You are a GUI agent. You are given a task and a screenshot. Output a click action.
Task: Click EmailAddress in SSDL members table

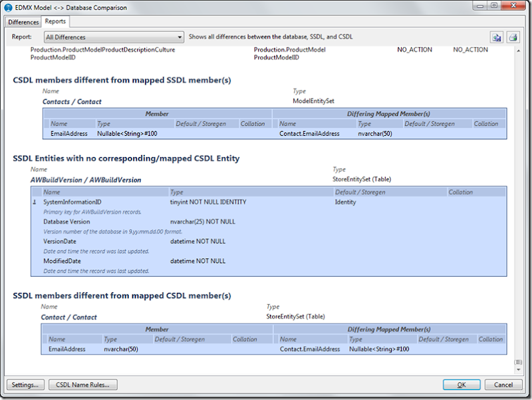(67, 349)
